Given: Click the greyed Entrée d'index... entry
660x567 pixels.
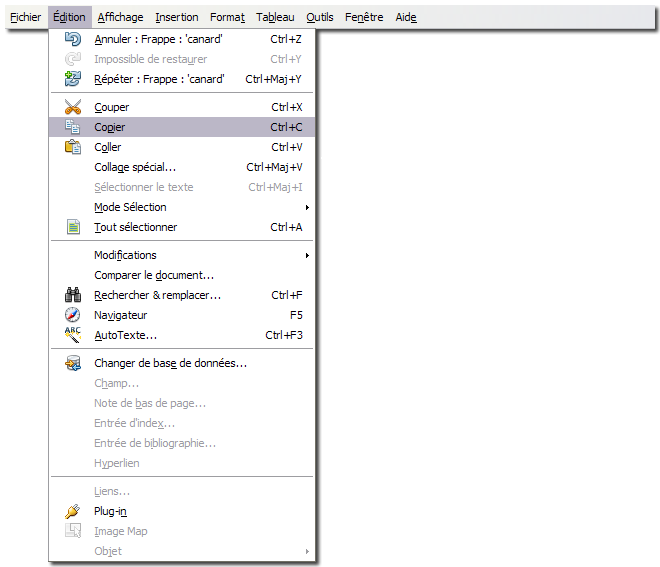Looking at the screenshot, I should pos(182,423).
